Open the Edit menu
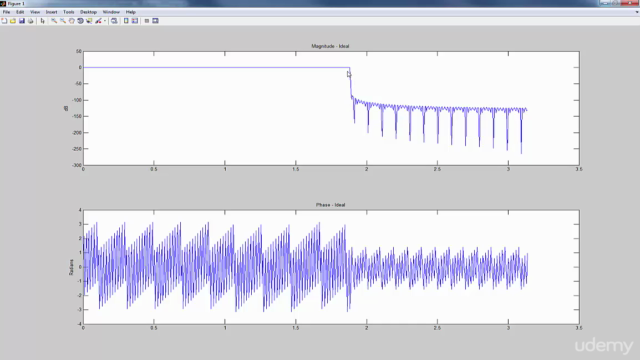Viewport: 640px width, 360px height. coord(20,12)
